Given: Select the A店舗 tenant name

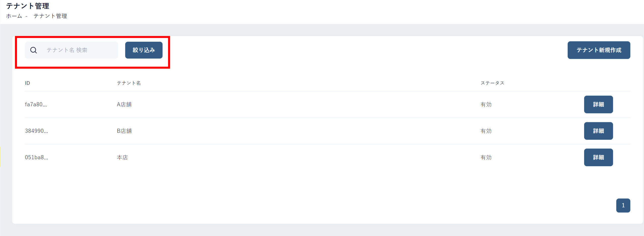Looking at the screenshot, I should coord(124,104).
